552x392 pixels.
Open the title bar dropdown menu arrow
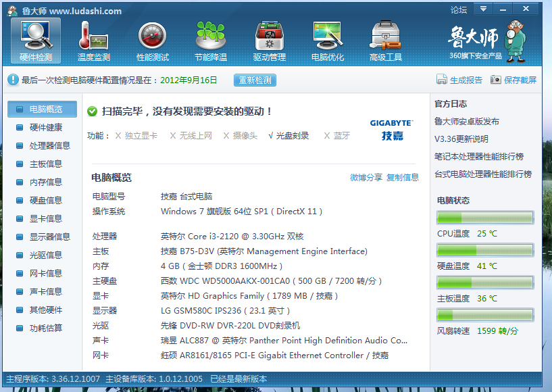pos(483,9)
